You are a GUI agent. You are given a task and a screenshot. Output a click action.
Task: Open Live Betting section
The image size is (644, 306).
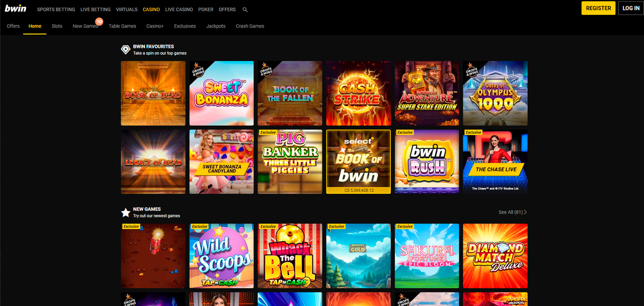click(95, 9)
